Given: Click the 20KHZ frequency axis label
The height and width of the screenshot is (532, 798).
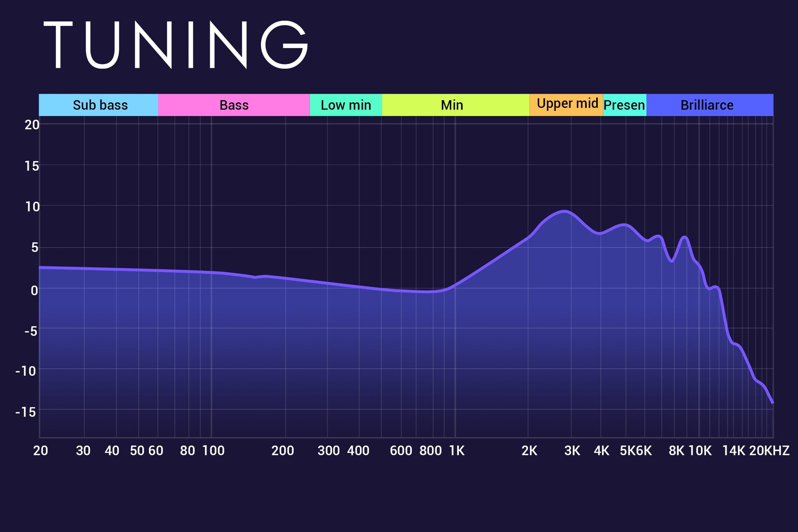Looking at the screenshot, I should [769, 451].
